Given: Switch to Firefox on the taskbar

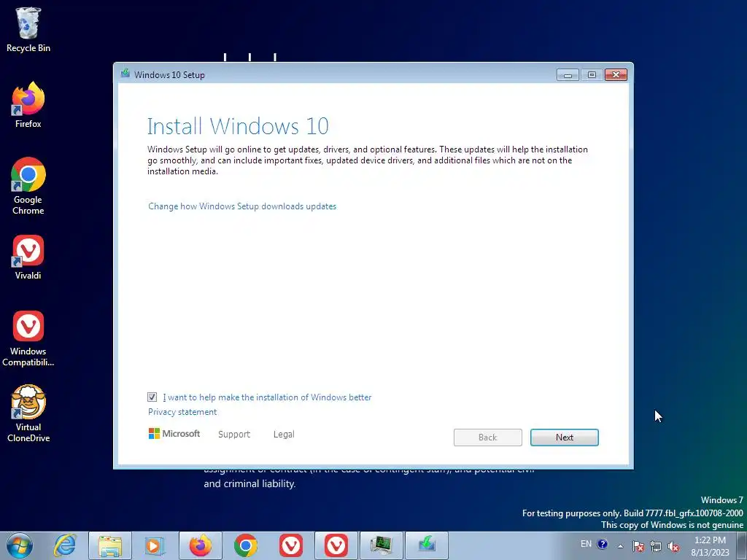Looking at the screenshot, I should point(200,545).
